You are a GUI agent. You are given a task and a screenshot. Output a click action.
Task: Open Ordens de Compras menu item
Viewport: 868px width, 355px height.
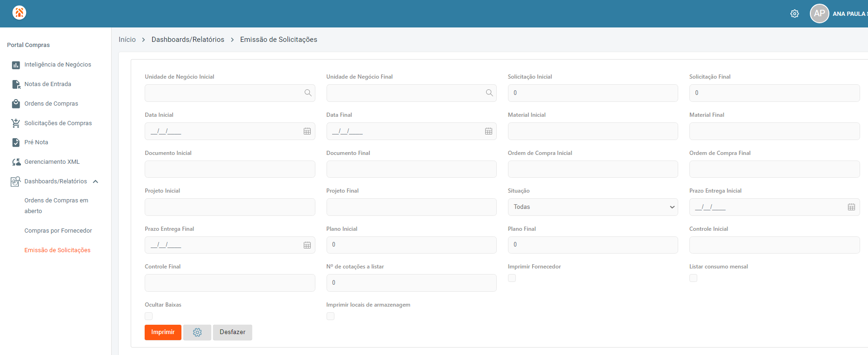[x=51, y=104]
